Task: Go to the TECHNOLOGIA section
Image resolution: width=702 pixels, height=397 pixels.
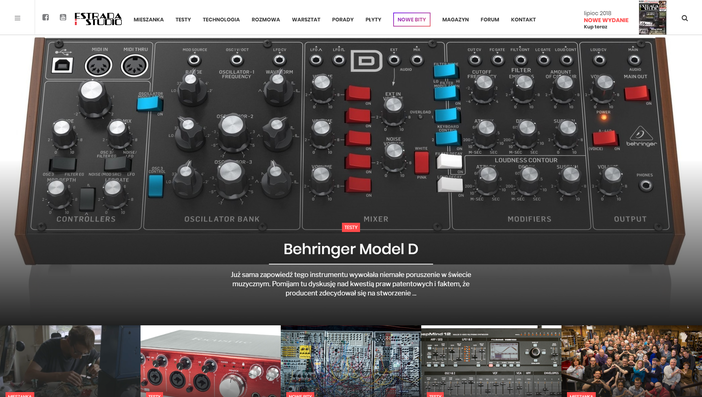Action: pos(221,20)
